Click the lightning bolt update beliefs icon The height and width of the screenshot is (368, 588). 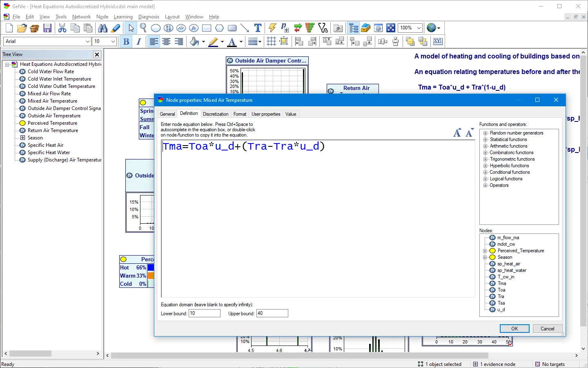click(x=272, y=28)
